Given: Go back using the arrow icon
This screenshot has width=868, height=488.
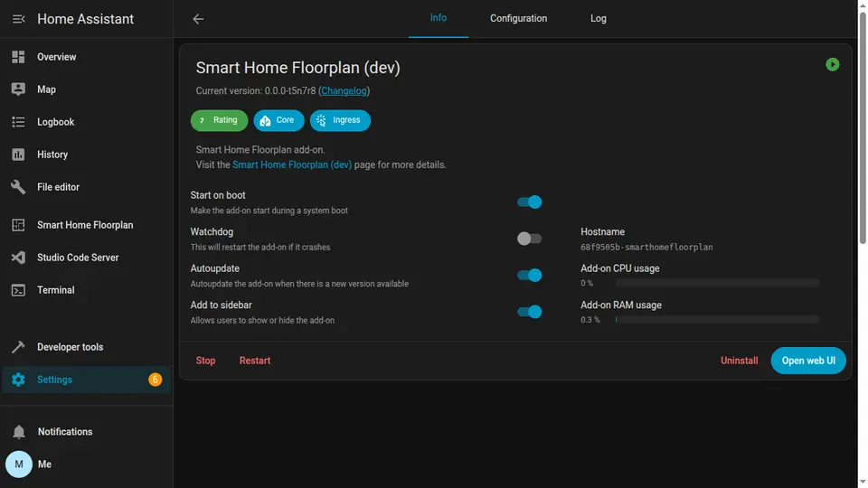Looking at the screenshot, I should [198, 19].
